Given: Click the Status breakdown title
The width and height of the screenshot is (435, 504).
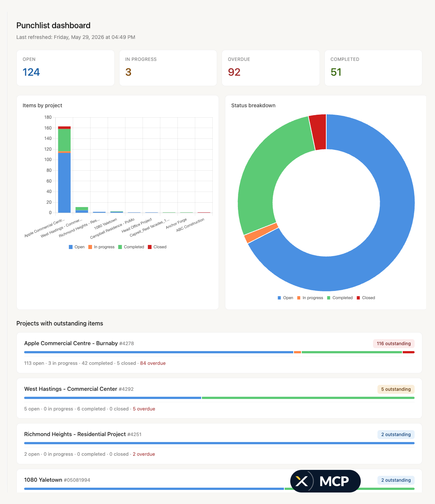Looking at the screenshot, I should tap(254, 105).
